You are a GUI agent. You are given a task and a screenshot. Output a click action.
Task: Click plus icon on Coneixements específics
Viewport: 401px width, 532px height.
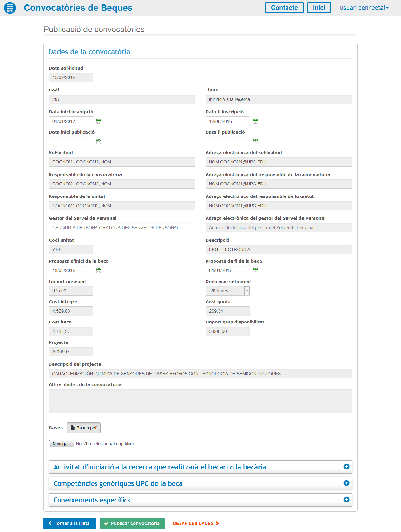tap(346, 500)
